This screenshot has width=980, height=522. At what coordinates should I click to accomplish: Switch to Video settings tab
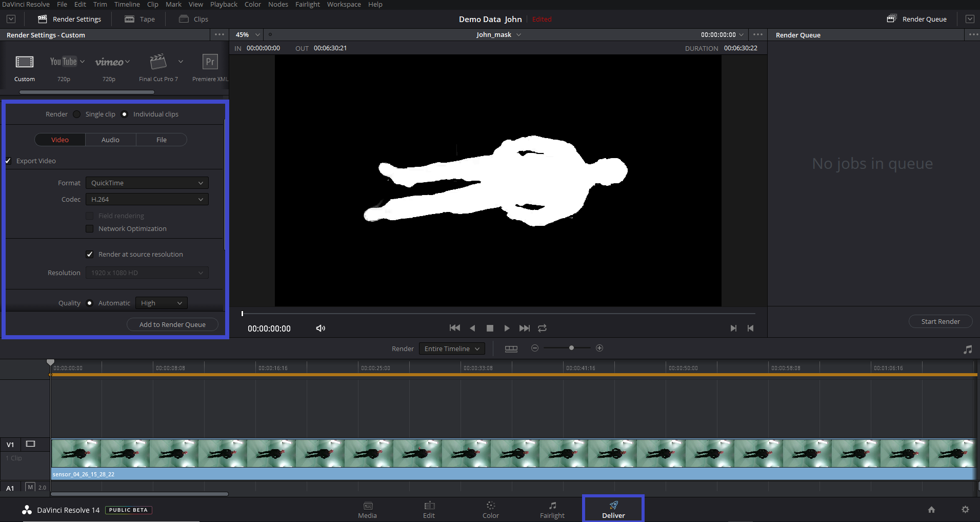60,140
